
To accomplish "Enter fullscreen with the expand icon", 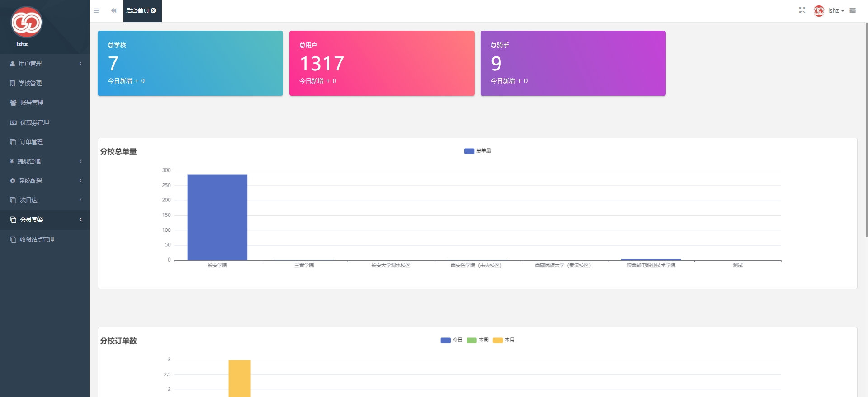I will 802,10.
